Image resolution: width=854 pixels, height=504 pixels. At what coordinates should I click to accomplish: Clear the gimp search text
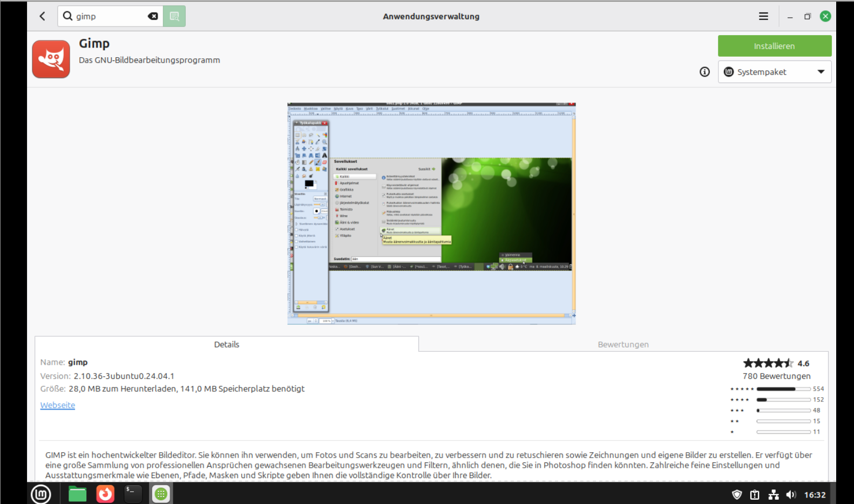pos(153,16)
